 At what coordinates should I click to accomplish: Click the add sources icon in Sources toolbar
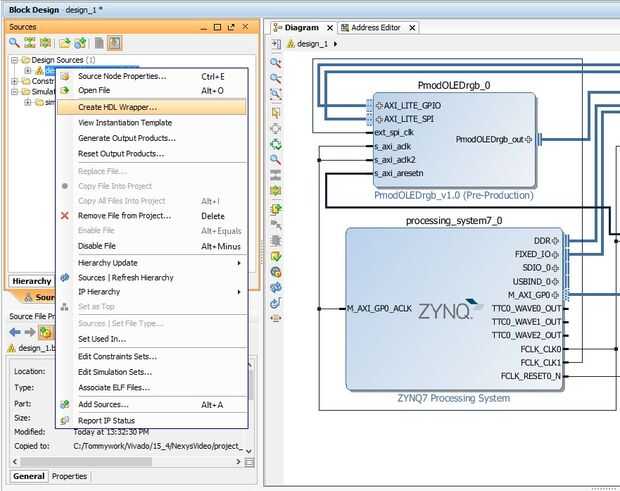click(x=80, y=43)
